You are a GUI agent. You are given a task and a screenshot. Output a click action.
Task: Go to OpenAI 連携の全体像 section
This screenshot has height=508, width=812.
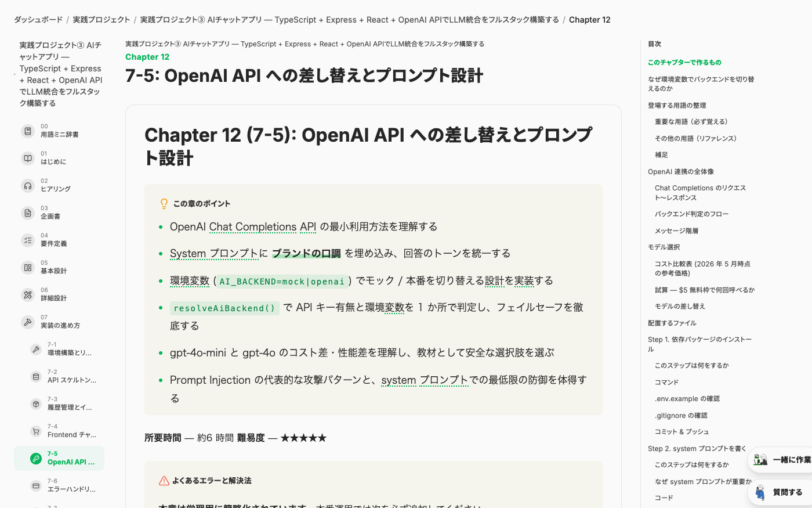681,171
